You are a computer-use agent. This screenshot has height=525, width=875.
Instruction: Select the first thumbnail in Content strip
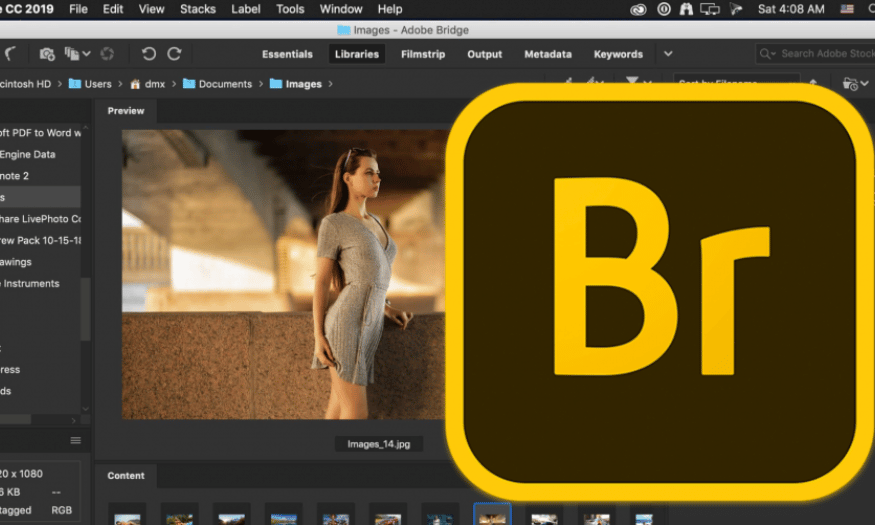click(127, 514)
